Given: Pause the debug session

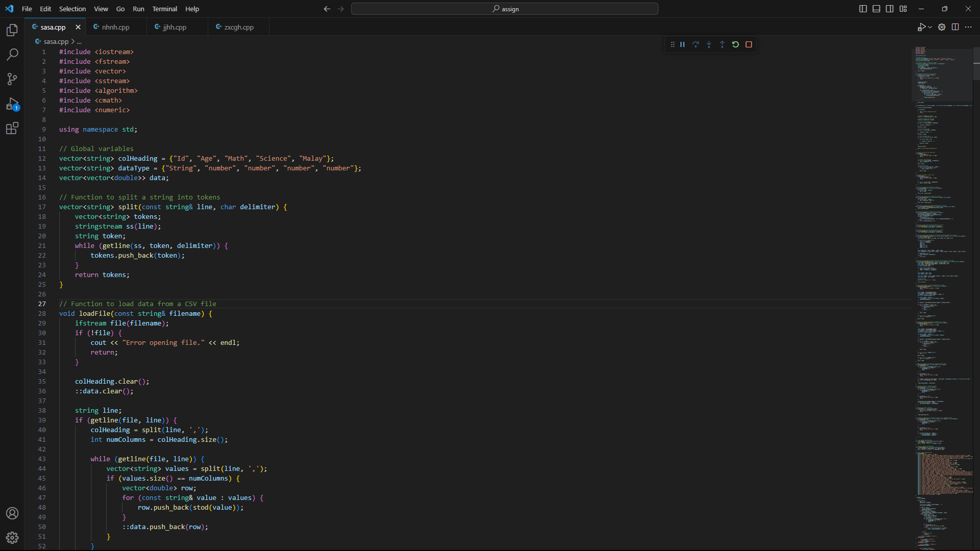Looking at the screenshot, I should (x=682, y=45).
